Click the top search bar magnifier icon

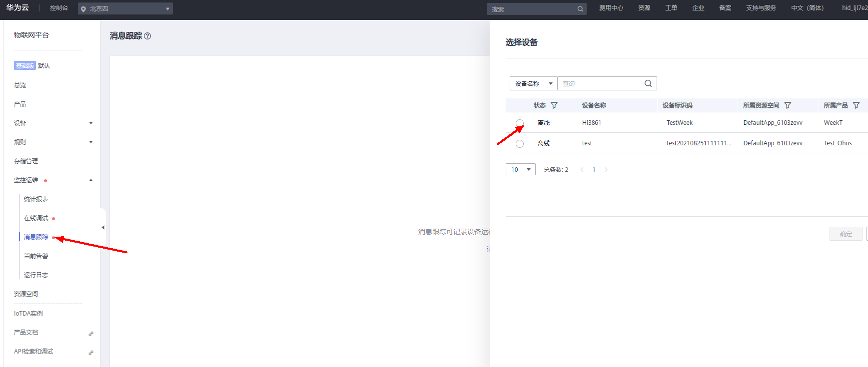[x=580, y=9]
